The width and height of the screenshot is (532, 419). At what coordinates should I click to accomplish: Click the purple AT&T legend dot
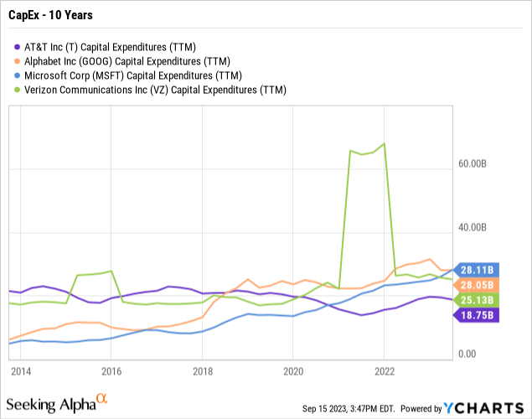(18, 45)
